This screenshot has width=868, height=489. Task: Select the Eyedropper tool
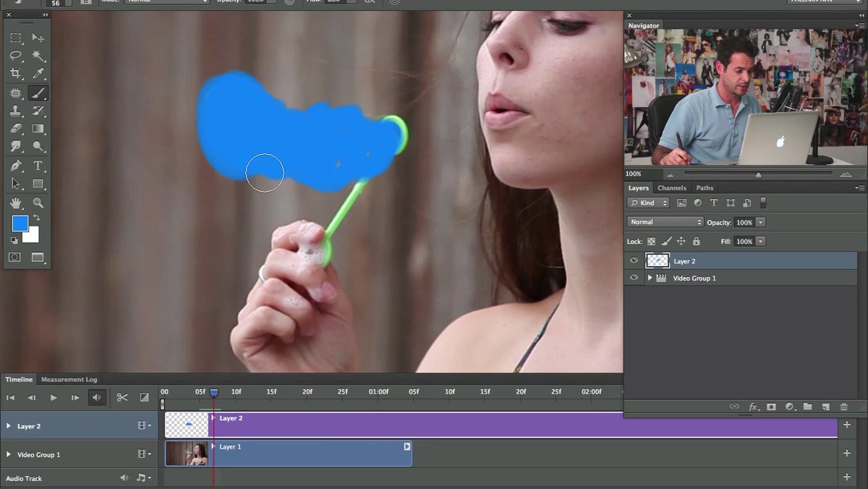(38, 74)
